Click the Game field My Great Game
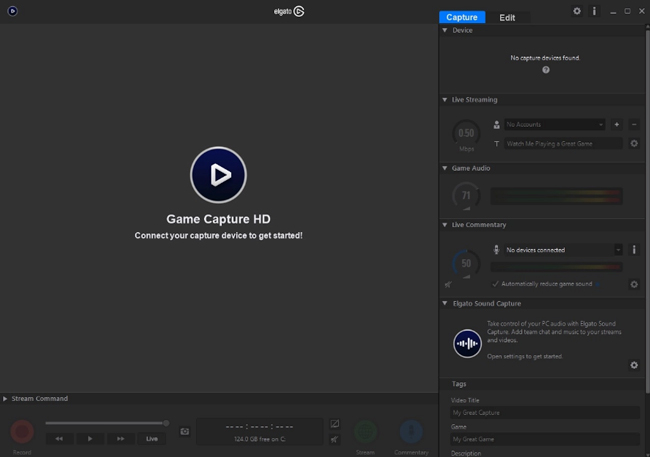This screenshot has width=650, height=457. pyautogui.click(x=545, y=439)
